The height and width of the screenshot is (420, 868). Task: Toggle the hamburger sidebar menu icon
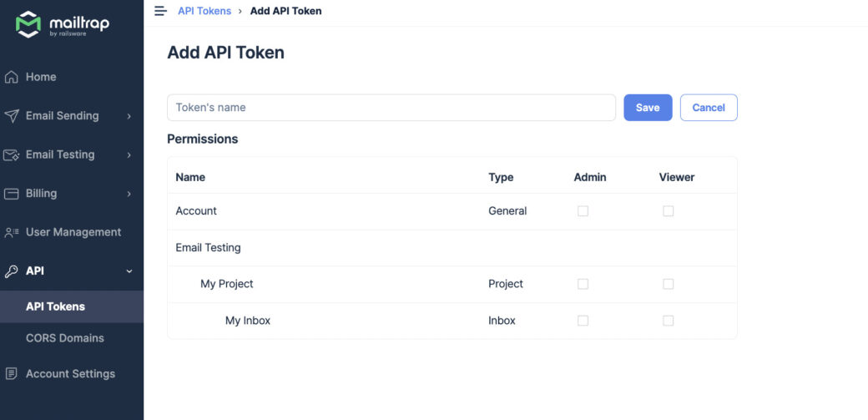160,11
